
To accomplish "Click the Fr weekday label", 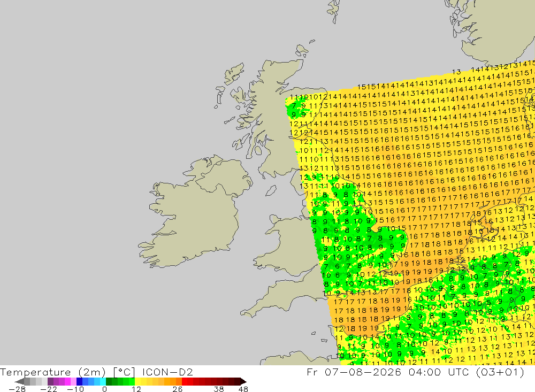I will [x=312, y=372].
